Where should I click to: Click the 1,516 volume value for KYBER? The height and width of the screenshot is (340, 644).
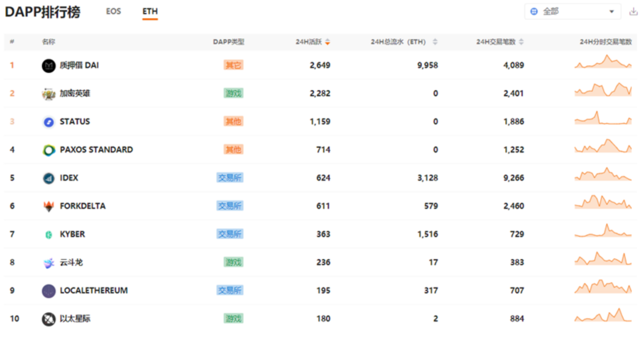point(427,234)
